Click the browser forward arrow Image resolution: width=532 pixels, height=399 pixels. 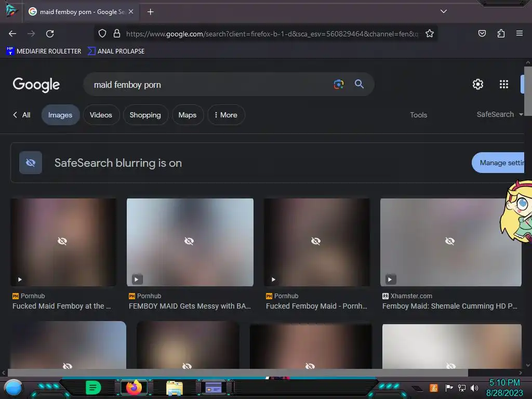click(31, 34)
